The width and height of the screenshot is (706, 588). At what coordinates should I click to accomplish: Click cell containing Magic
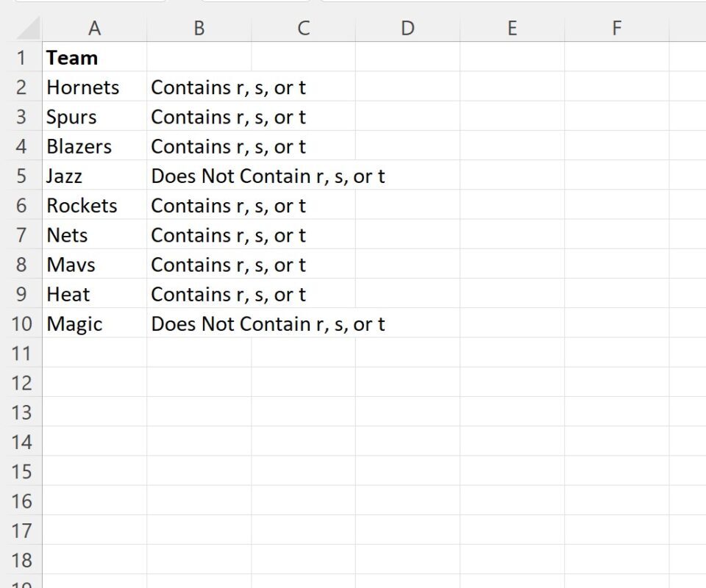(x=95, y=323)
